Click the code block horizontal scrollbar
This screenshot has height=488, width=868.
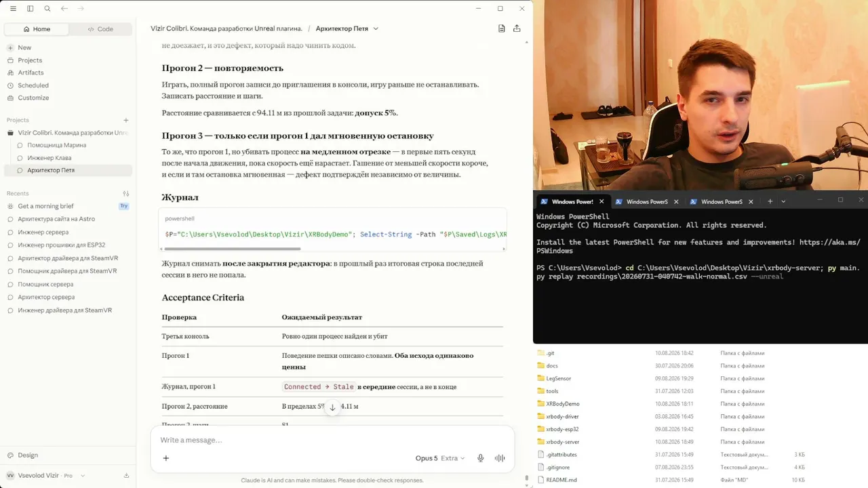point(232,249)
